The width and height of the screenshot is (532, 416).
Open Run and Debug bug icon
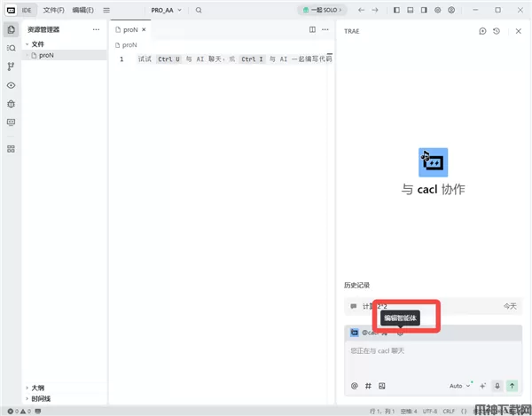[x=11, y=104]
